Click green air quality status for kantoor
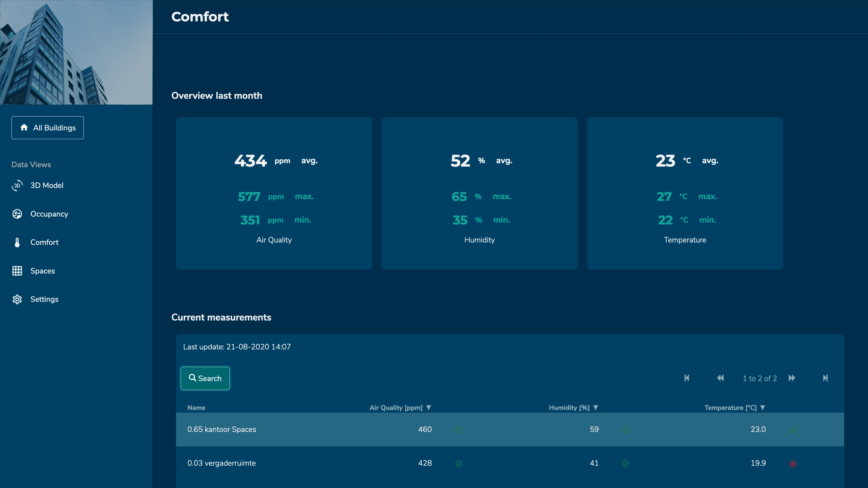Image resolution: width=868 pixels, height=488 pixels. click(x=459, y=430)
